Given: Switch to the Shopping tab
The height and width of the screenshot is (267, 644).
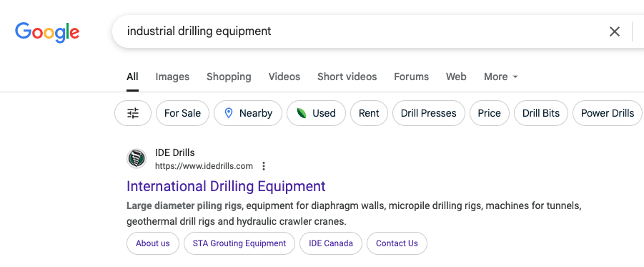Looking at the screenshot, I should pyautogui.click(x=229, y=77).
